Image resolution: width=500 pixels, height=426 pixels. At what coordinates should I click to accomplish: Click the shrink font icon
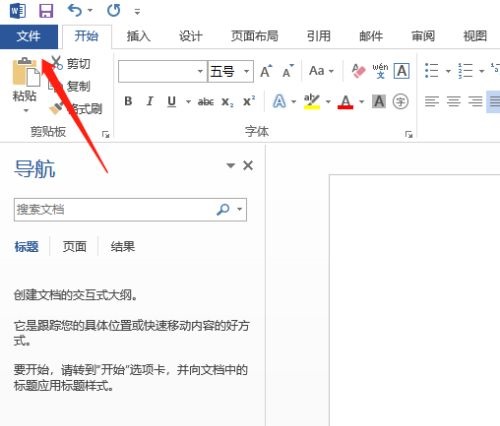coord(288,71)
